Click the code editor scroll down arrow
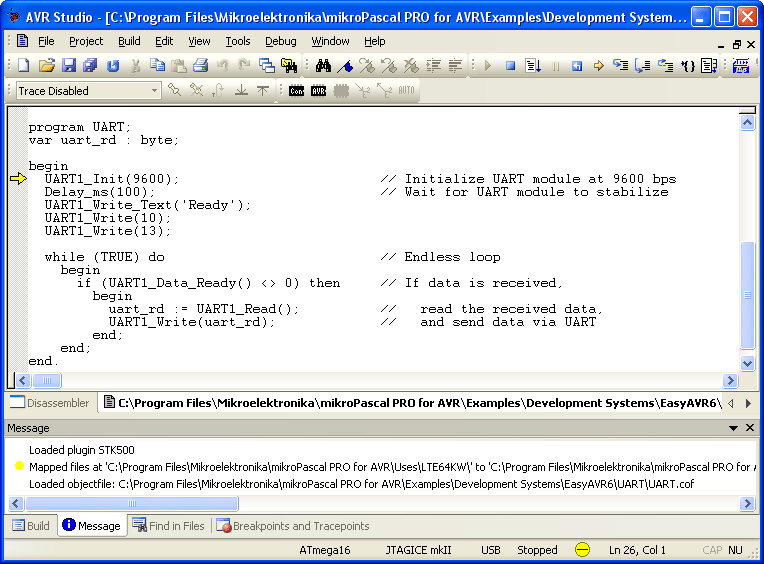Image resolution: width=764 pixels, height=564 pixels. 747,363
